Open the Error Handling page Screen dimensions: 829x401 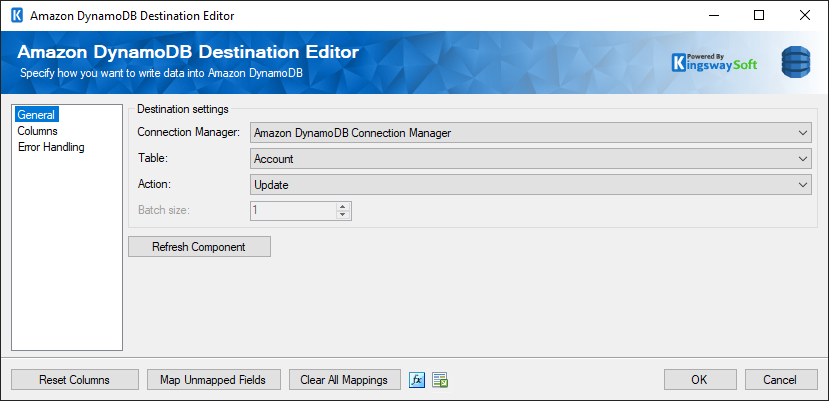51,147
